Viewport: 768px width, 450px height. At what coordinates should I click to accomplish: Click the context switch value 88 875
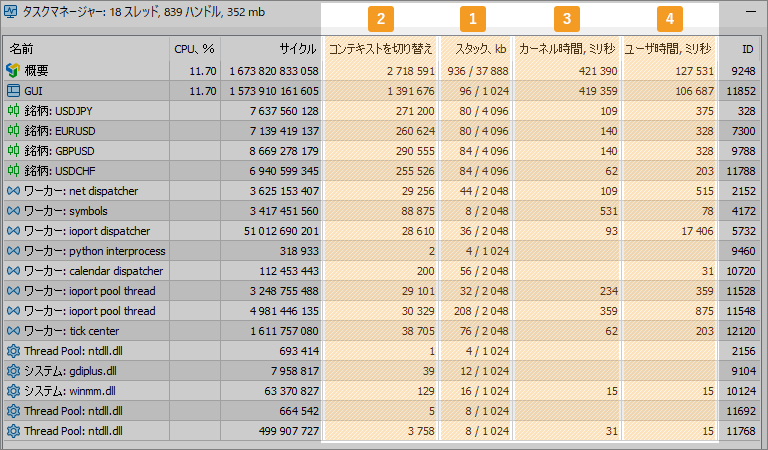[418, 211]
